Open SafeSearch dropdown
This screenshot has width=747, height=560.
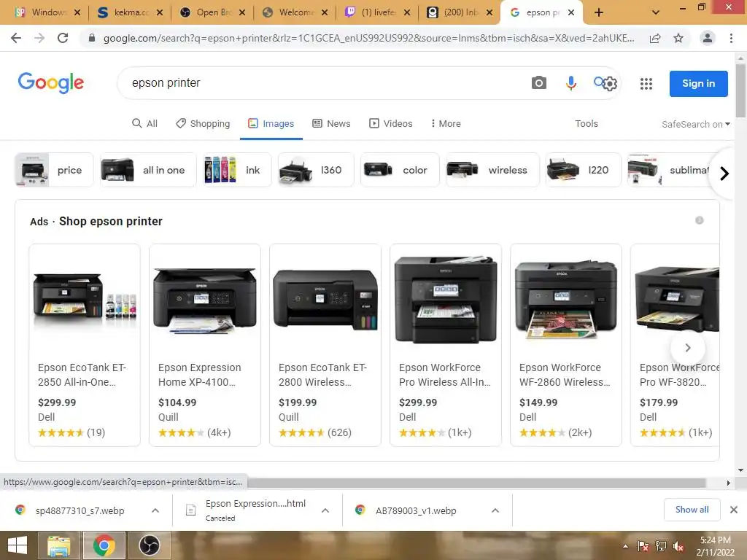695,124
